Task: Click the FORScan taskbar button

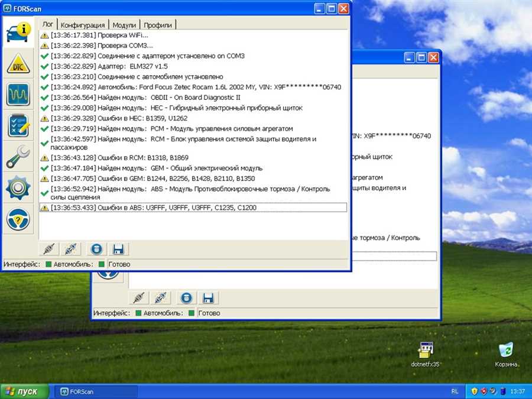Action: click(95, 391)
